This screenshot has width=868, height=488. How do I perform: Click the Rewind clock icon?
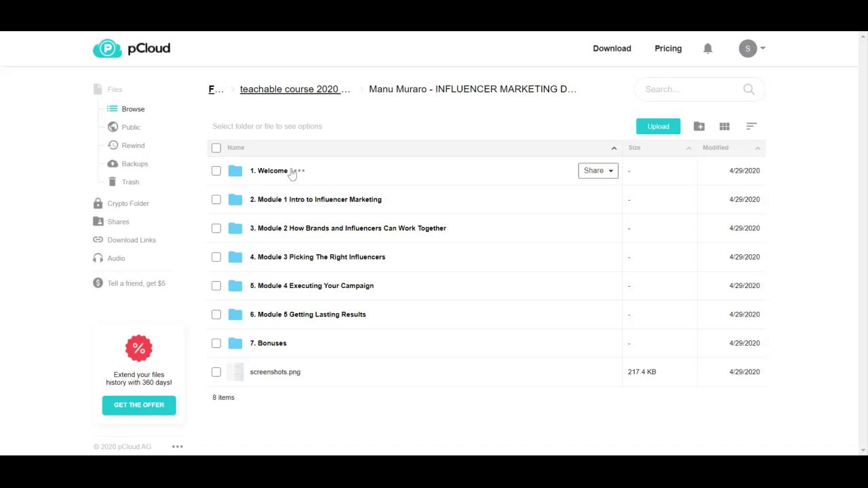(x=113, y=145)
